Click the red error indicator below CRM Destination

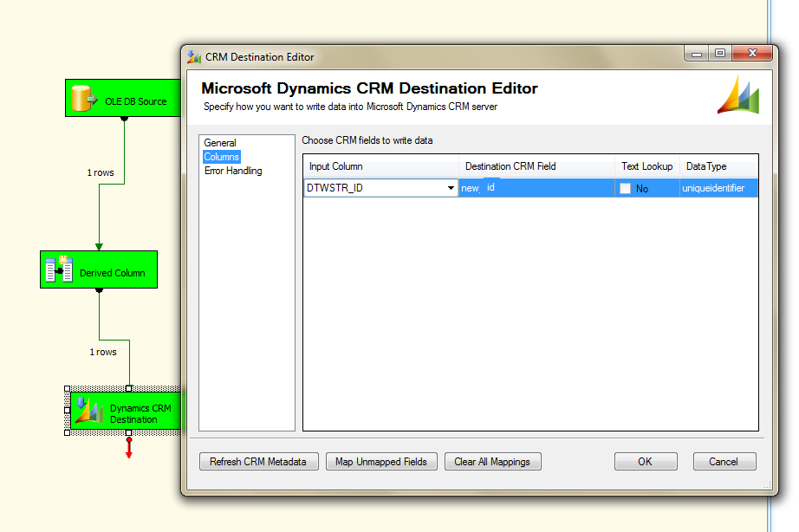point(128,447)
